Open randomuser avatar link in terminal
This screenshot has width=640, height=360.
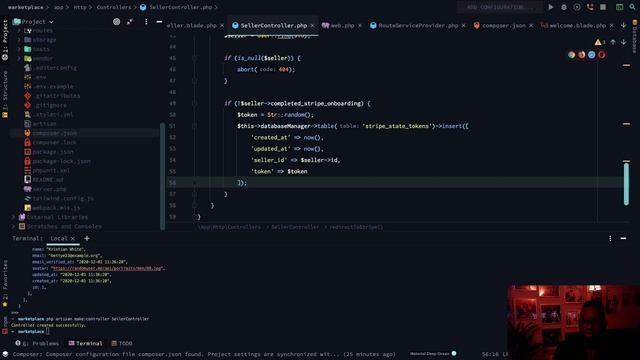tap(107, 269)
